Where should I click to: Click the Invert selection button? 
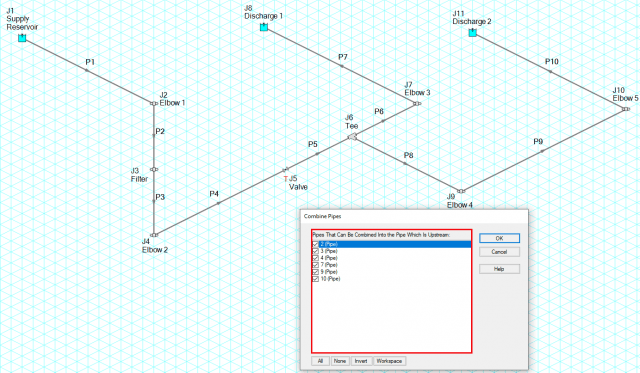[x=361, y=361]
